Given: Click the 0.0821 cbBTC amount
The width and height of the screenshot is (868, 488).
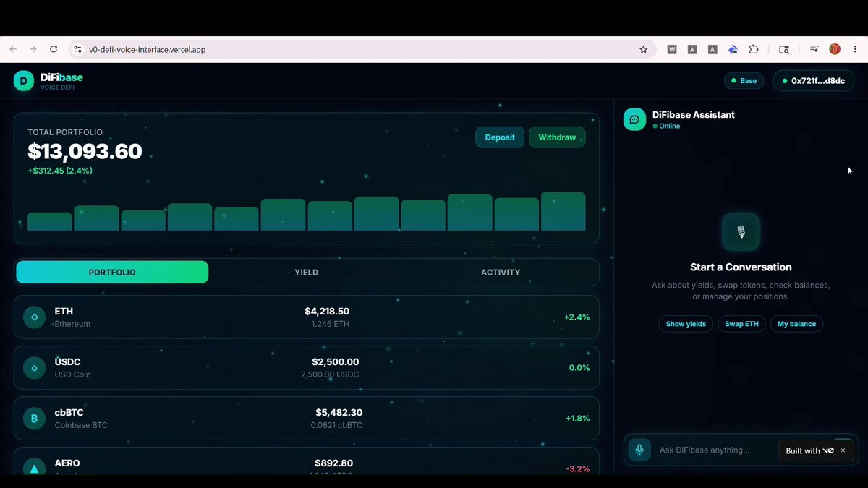Looking at the screenshot, I should pos(336,425).
